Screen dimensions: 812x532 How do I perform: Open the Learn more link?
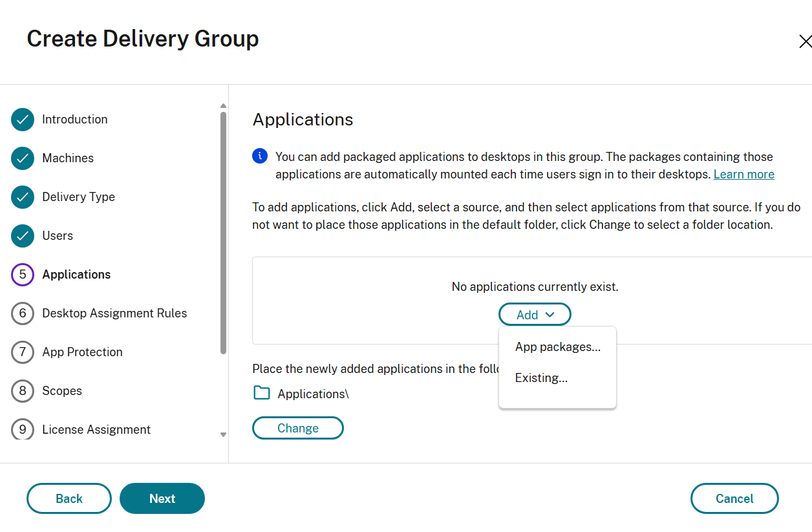click(743, 175)
